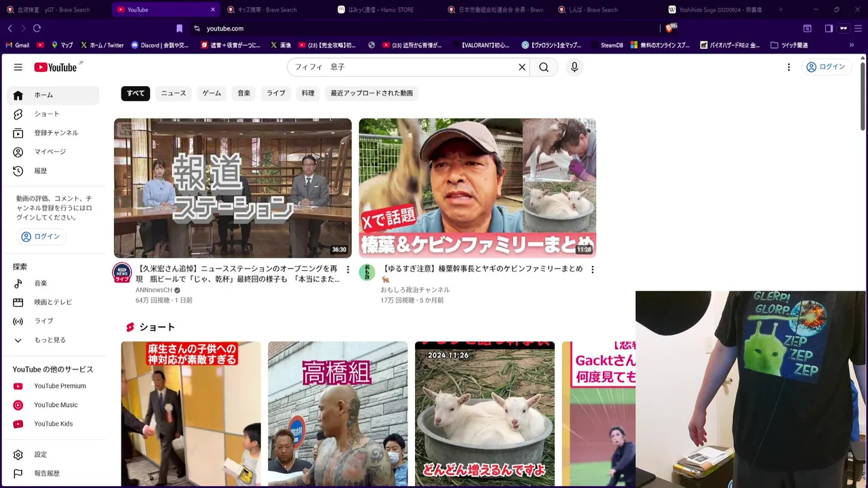Viewport: 868px width, 488px height.
Task: Focus the search field containing フィフィ 息子
Action: pos(403,67)
